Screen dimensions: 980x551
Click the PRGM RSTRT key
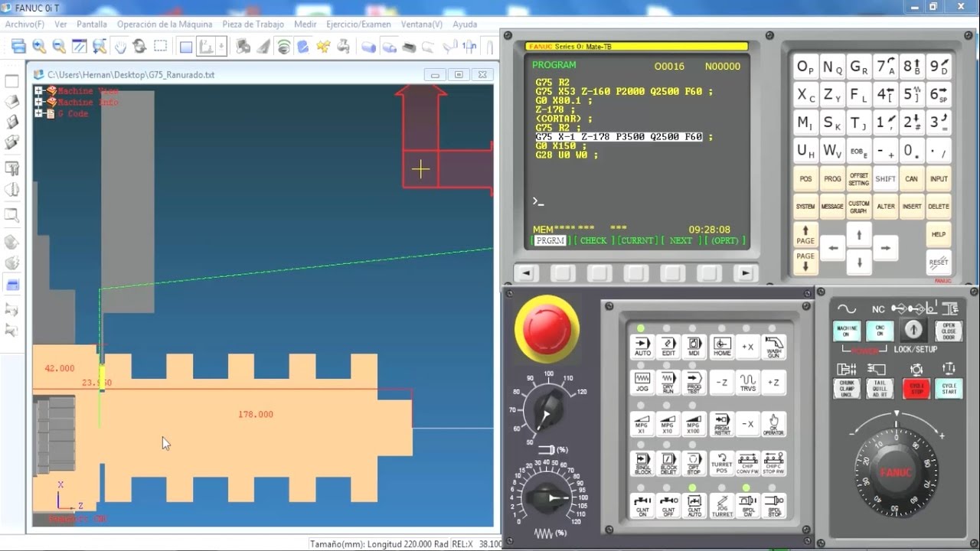722,424
